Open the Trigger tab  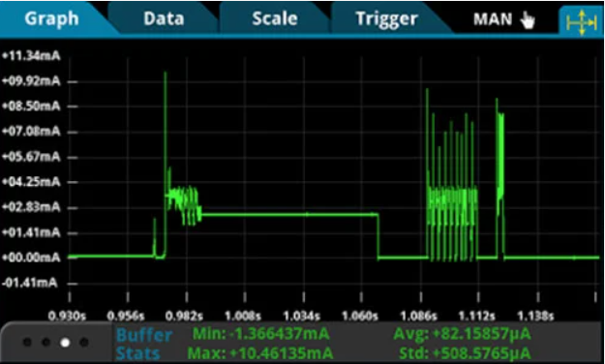pyautogui.click(x=386, y=18)
